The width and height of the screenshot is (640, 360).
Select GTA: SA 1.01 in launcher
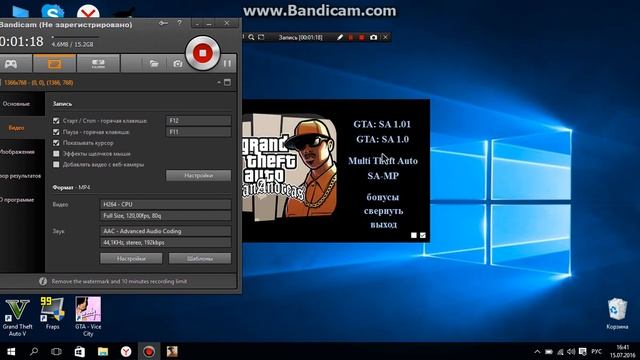coord(382,124)
